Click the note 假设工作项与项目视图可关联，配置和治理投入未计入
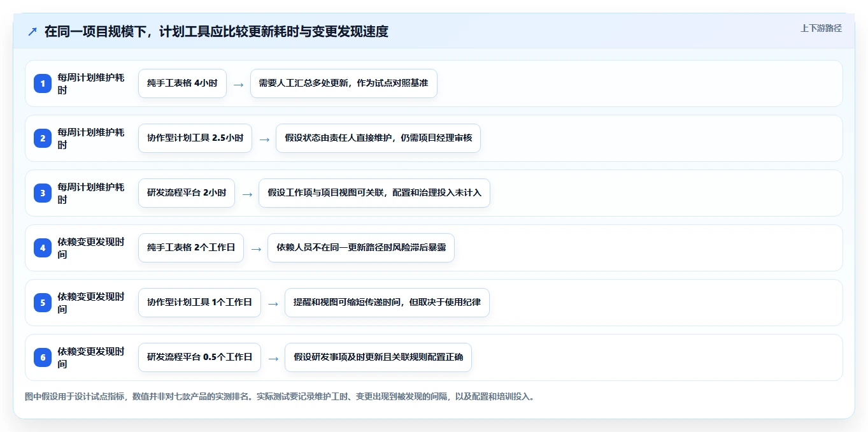The height and width of the screenshot is (432, 868). pyautogui.click(x=374, y=193)
